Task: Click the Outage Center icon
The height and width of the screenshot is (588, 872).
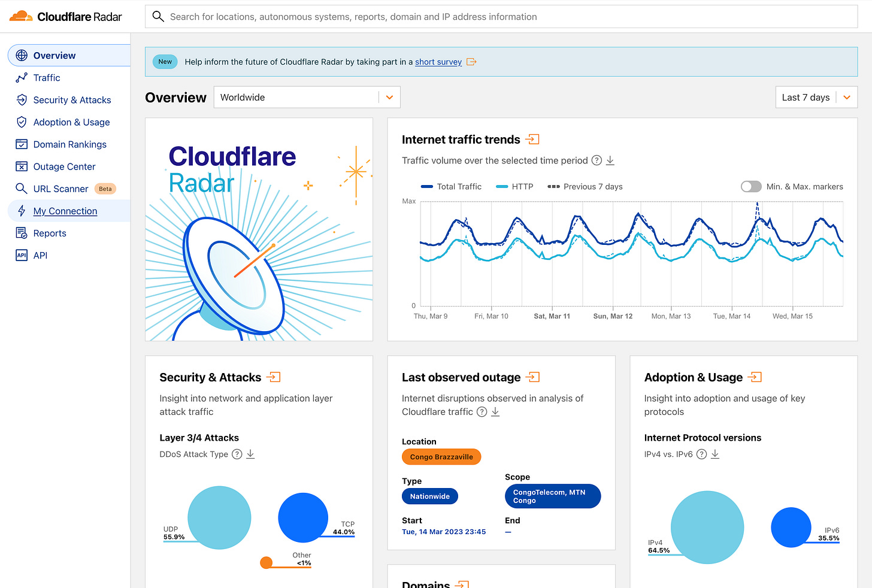Action: click(x=22, y=166)
